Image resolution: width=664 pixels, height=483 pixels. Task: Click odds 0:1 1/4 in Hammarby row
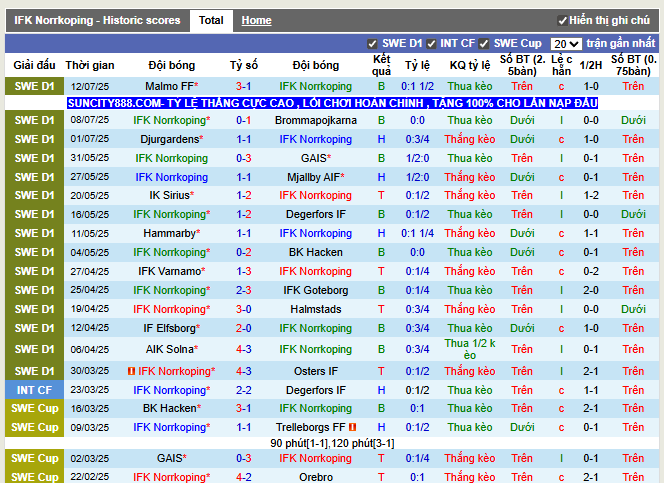click(418, 233)
